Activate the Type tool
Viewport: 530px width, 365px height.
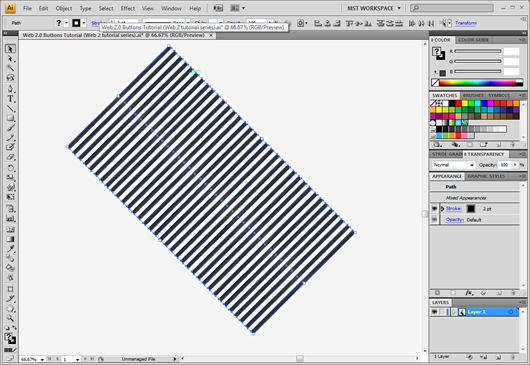[10, 99]
